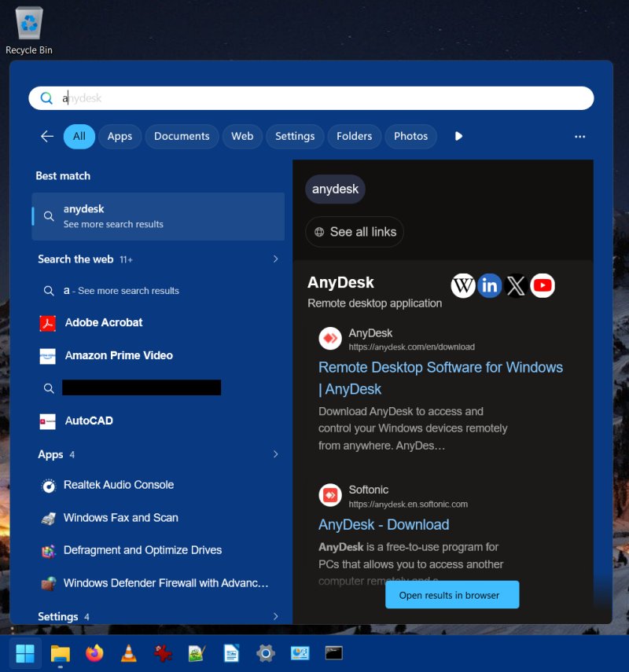The height and width of the screenshot is (672, 629).
Task: Open the Command Prompt icon on the taskbar
Action: 334,653
